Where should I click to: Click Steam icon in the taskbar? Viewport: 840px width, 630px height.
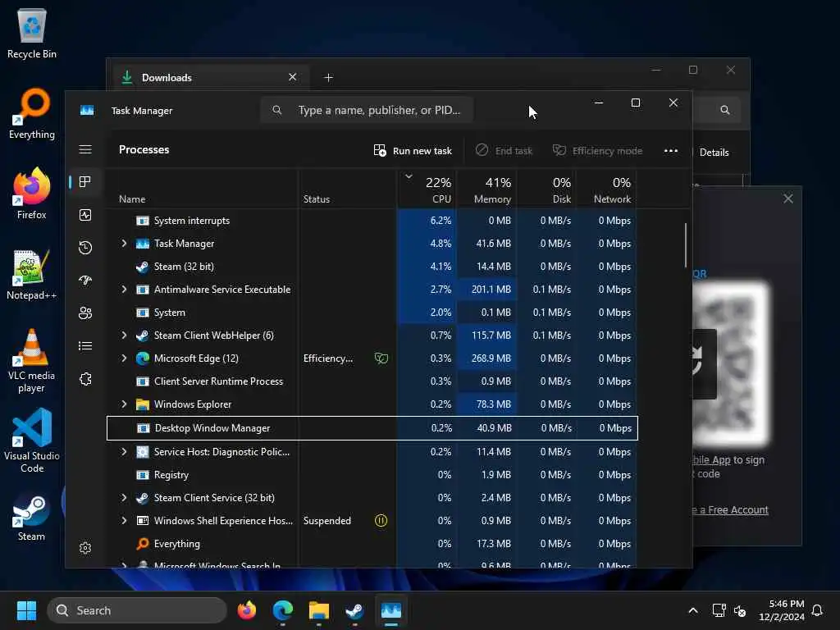click(x=354, y=610)
